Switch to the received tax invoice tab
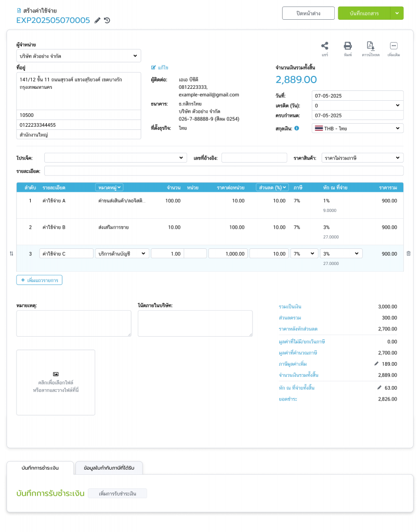This screenshot has width=420, height=532. (x=109, y=468)
